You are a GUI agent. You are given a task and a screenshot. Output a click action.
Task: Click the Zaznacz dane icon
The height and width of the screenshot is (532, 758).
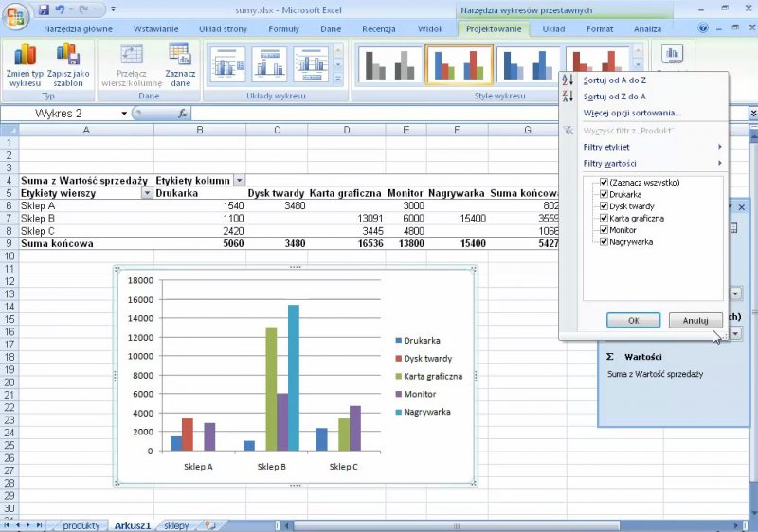[x=180, y=55]
